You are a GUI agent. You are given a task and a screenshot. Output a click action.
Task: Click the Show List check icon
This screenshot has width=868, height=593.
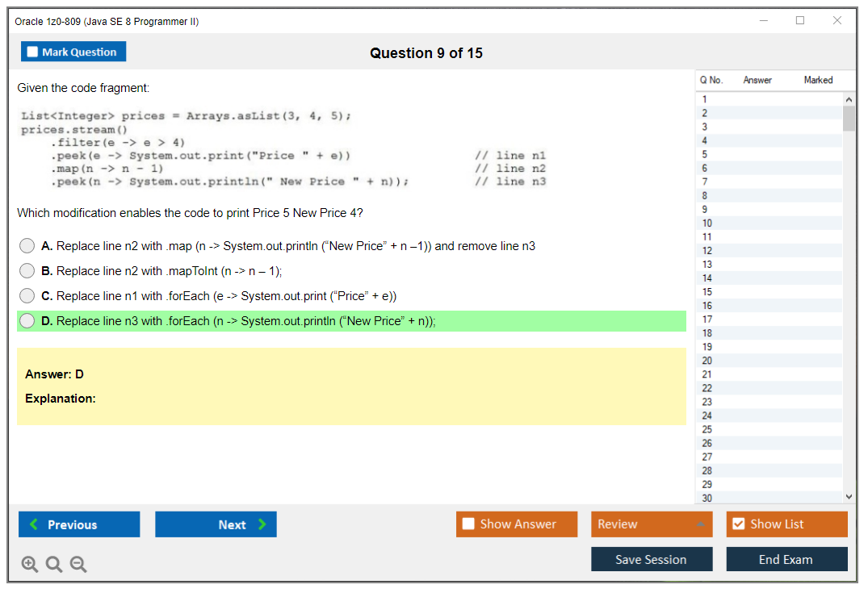[737, 524]
